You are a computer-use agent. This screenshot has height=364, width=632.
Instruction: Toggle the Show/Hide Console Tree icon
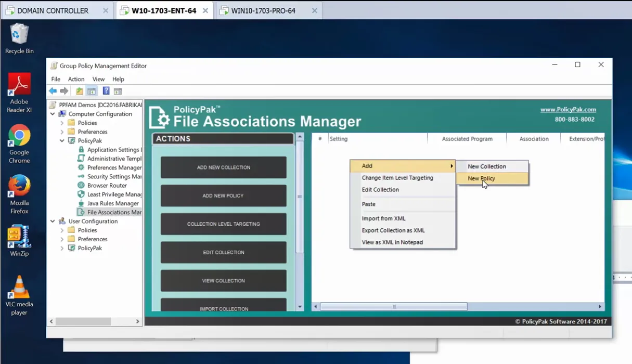click(92, 91)
